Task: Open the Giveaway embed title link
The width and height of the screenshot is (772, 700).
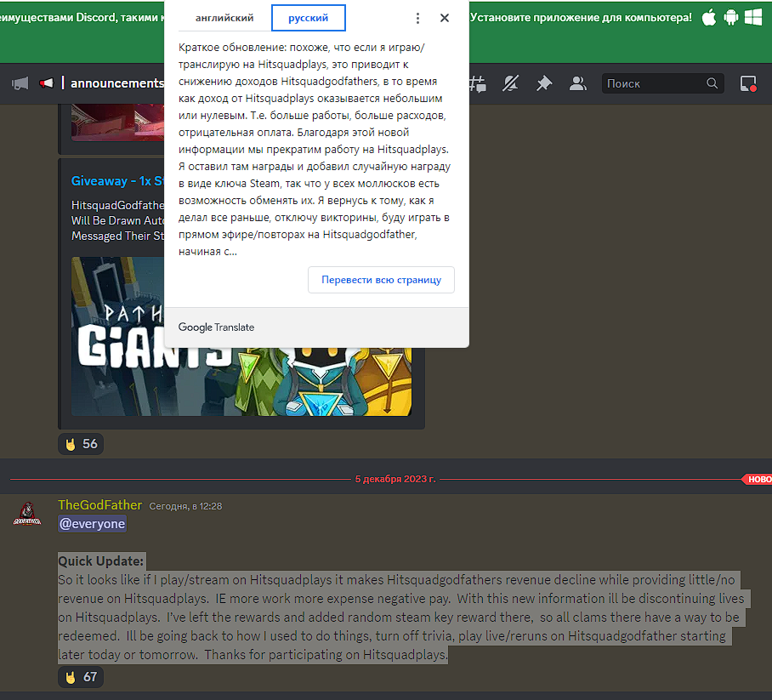Action: point(117,181)
